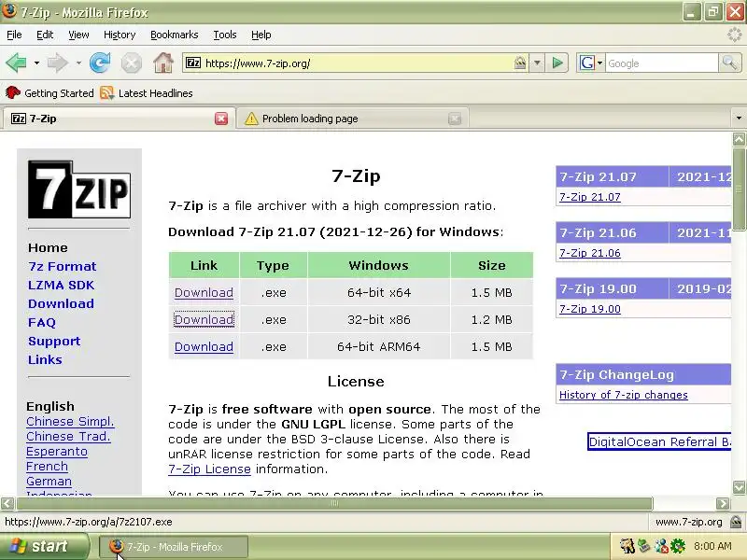This screenshot has width=747, height=560.
Task: Click the green Back arrow button
Action: tap(16, 63)
